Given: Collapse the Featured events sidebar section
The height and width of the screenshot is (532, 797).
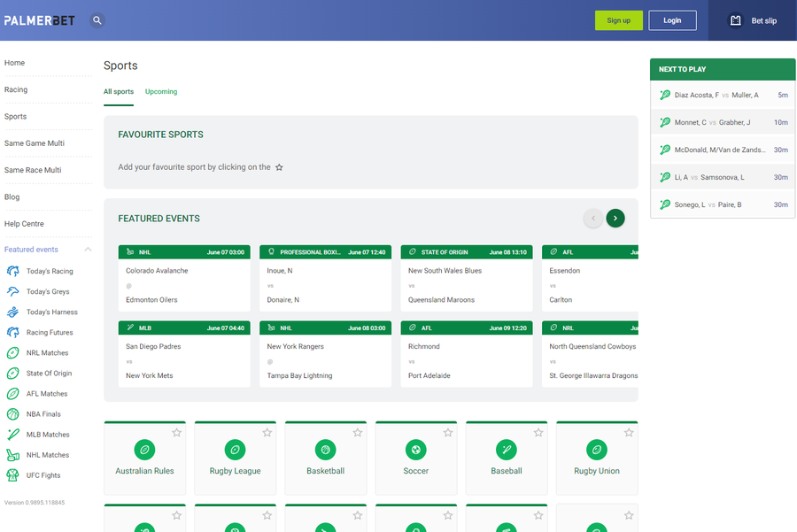Looking at the screenshot, I should point(88,250).
